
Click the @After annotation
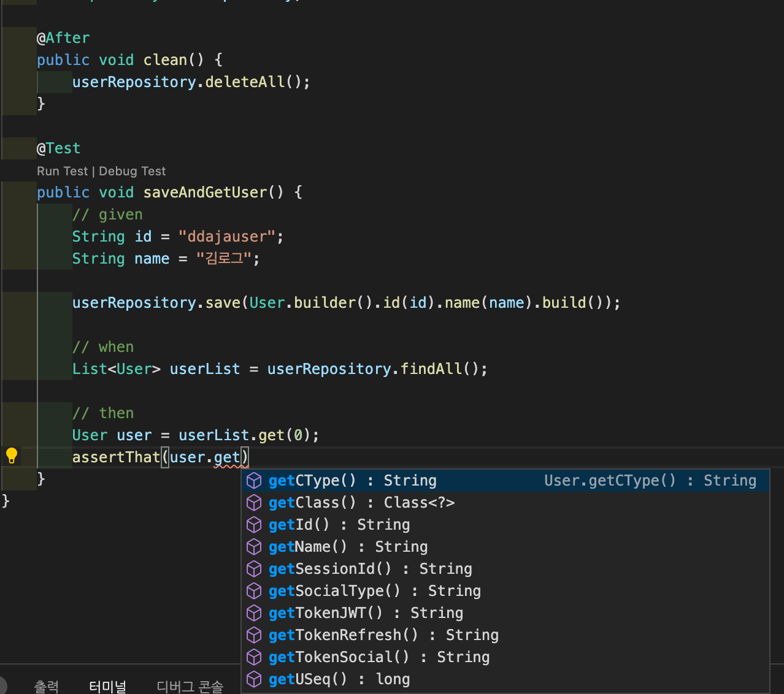(x=63, y=38)
